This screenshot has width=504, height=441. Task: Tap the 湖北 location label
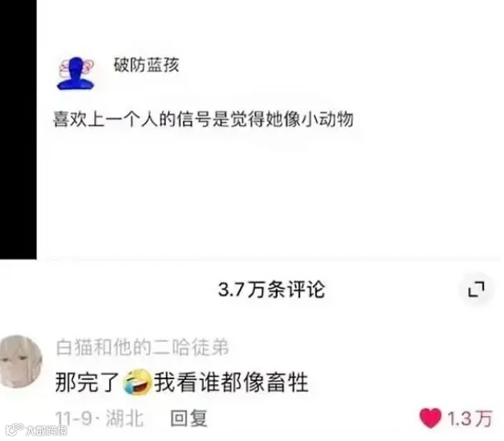[124, 419]
